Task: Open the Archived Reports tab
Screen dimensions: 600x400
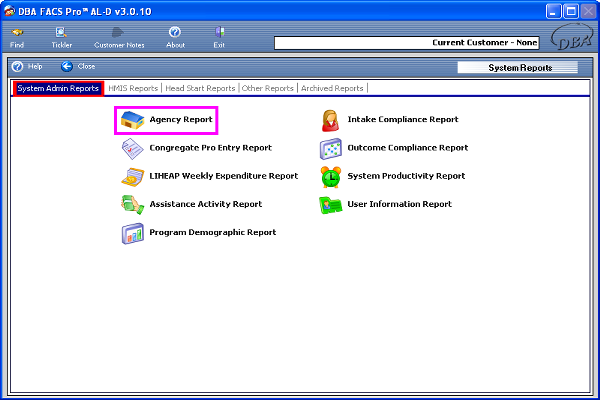Action: point(333,89)
